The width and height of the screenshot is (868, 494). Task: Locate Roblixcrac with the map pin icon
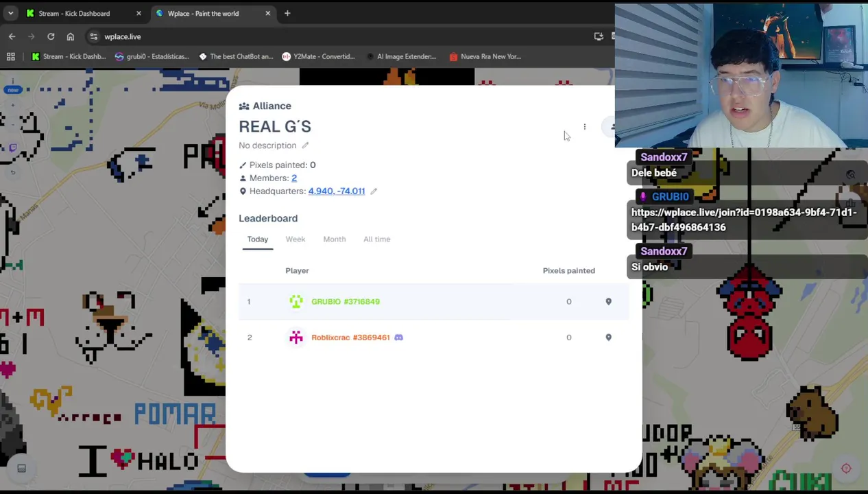coord(608,338)
